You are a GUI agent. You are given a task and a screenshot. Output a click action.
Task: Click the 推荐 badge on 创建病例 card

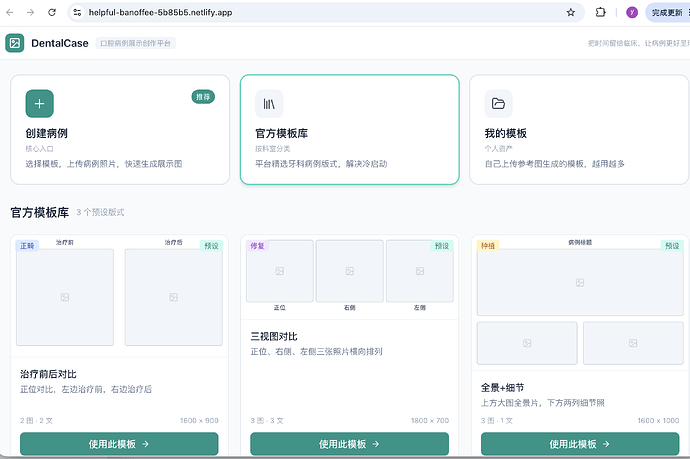203,97
